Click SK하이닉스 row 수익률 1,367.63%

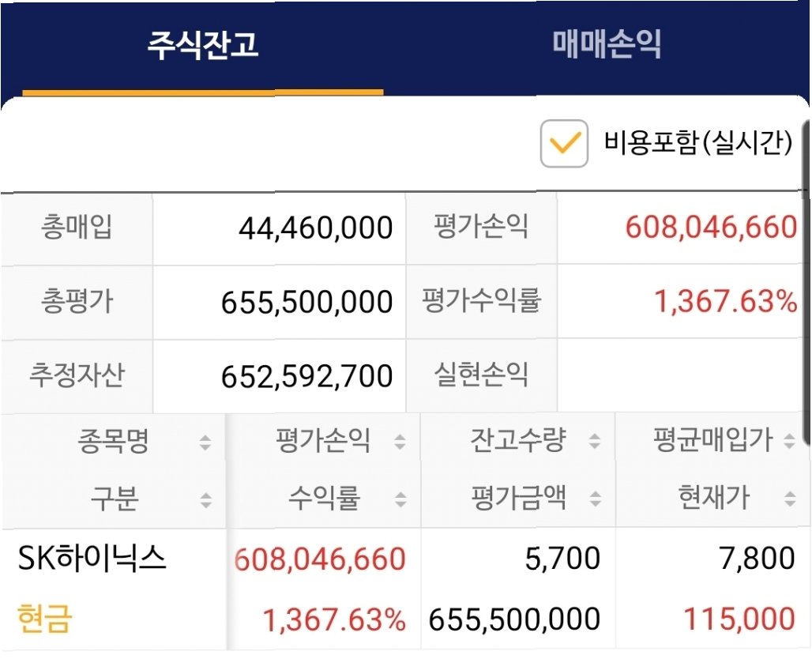click(x=334, y=619)
